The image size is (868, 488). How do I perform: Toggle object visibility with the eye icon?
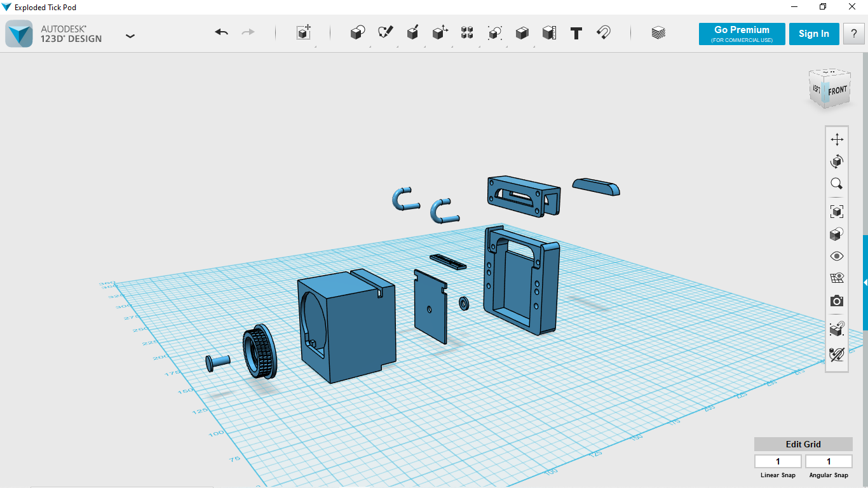coord(837,256)
